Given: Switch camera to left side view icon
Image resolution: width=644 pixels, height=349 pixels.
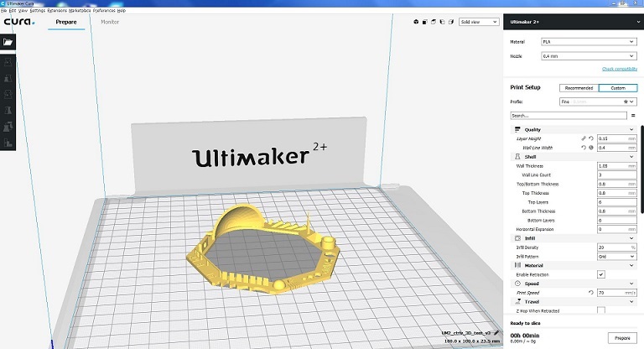Looking at the screenshot, I should click(x=442, y=22).
